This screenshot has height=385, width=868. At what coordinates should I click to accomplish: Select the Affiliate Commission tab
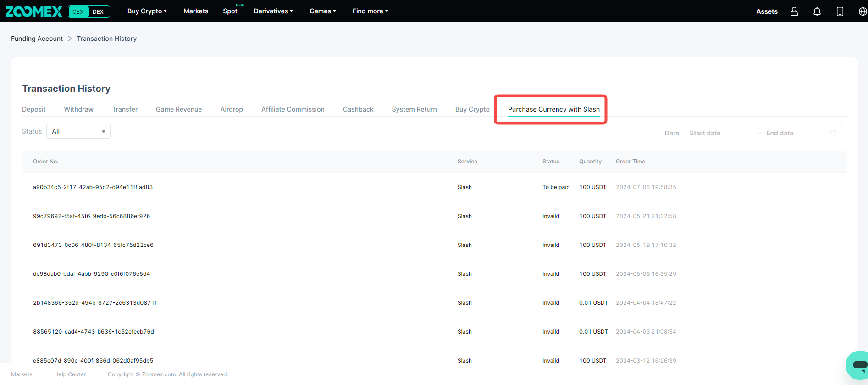(293, 109)
